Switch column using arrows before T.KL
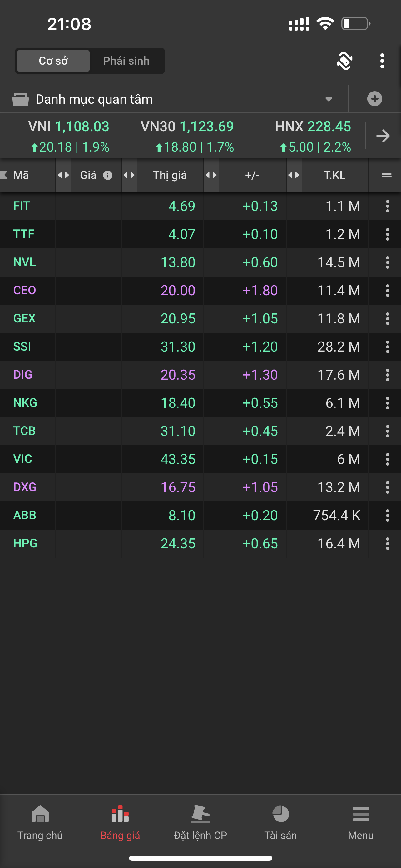This screenshot has width=401, height=868. [294, 175]
